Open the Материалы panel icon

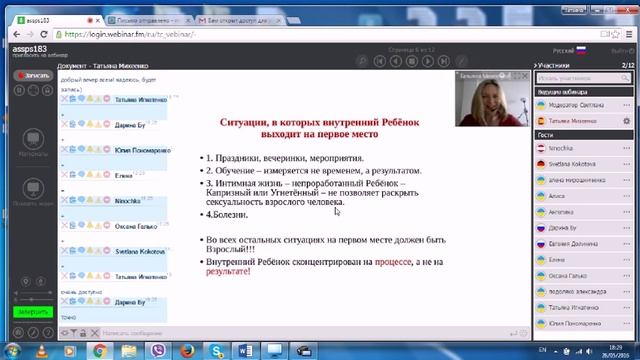(x=33, y=139)
